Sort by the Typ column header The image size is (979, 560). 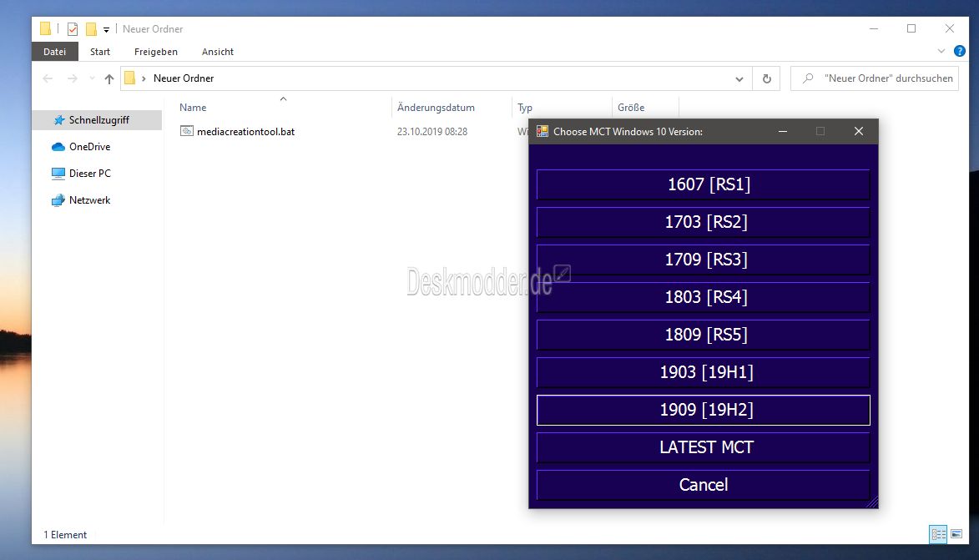click(524, 108)
